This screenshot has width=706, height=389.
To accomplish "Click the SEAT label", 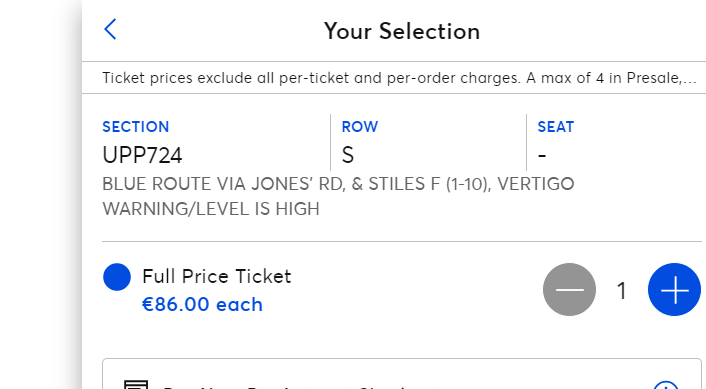I will (x=556, y=127).
